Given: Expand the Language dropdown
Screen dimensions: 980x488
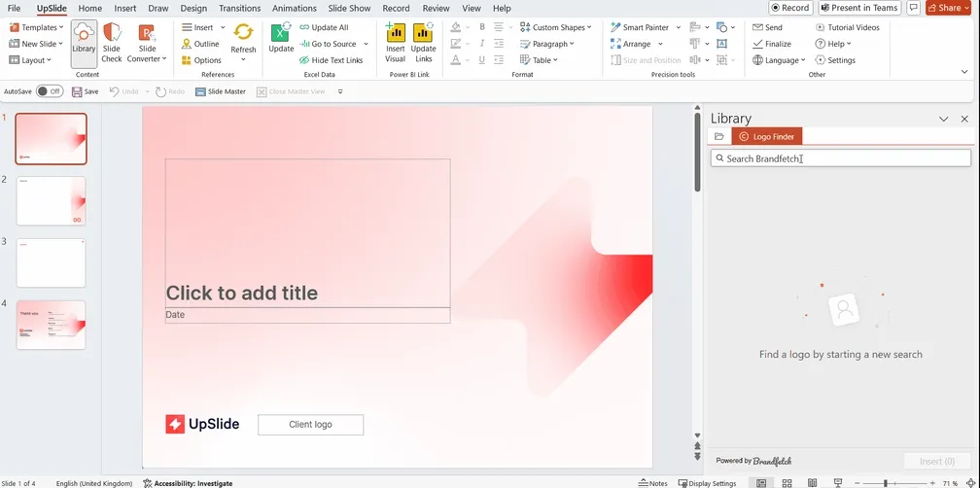Looking at the screenshot, I should [x=779, y=60].
